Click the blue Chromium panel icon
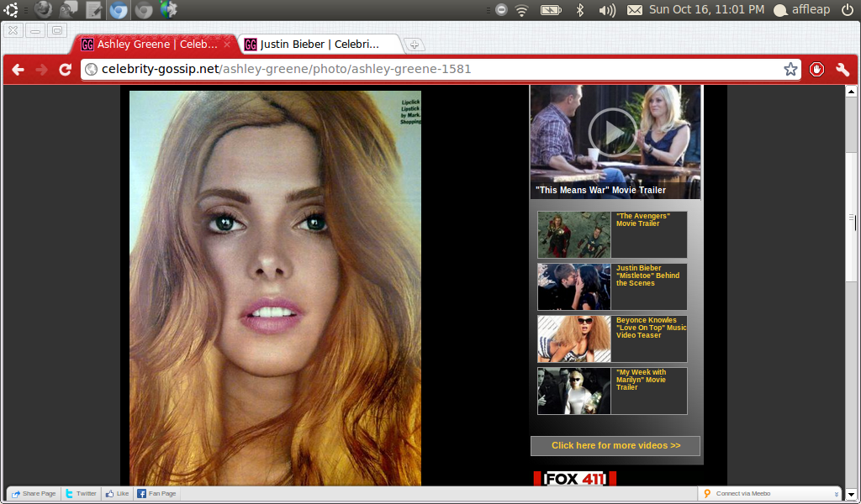861x504 pixels. (x=118, y=9)
